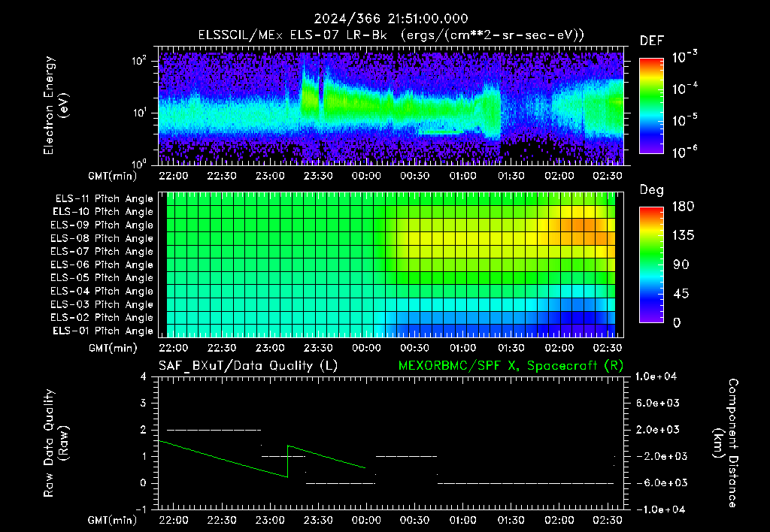The width and height of the screenshot is (770, 532).
Task: Click the ELS-11 Pitch Angle row label
Action: point(104,199)
